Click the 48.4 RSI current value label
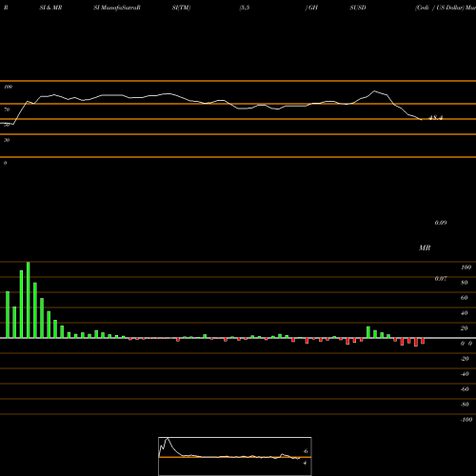This screenshot has height=476, width=476. 435,118
